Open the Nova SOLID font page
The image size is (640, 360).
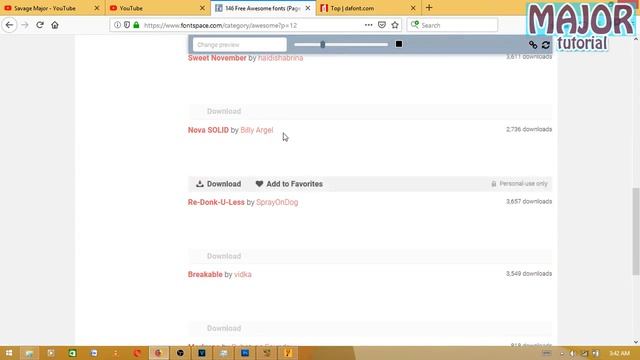point(208,130)
